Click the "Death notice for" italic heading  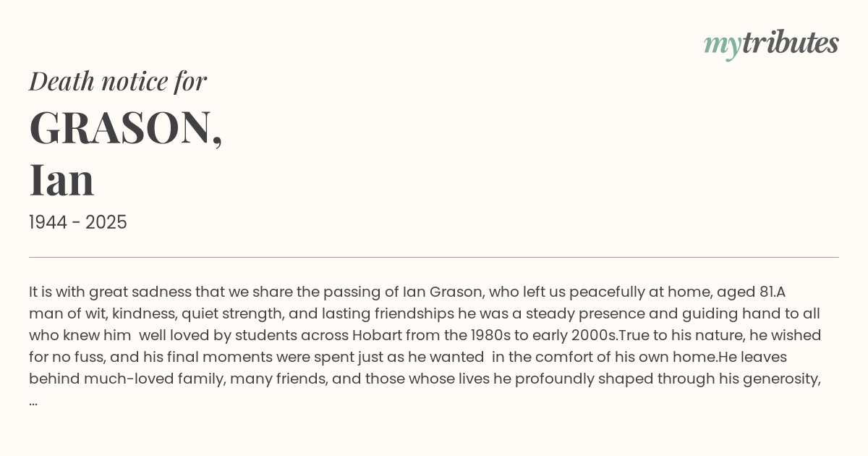118,81
